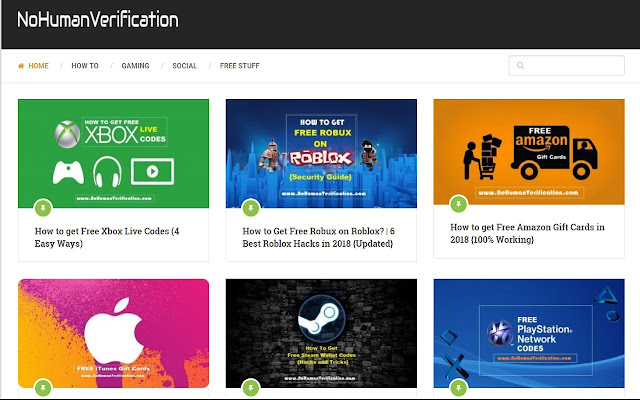
Task: Click the pin icon on PlayStation post
Action: click(x=459, y=387)
